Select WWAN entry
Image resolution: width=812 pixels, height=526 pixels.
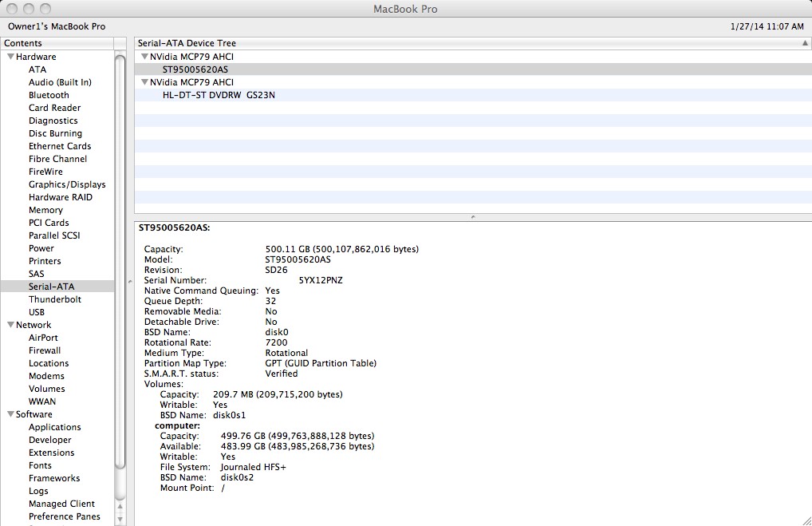[x=42, y=401]
